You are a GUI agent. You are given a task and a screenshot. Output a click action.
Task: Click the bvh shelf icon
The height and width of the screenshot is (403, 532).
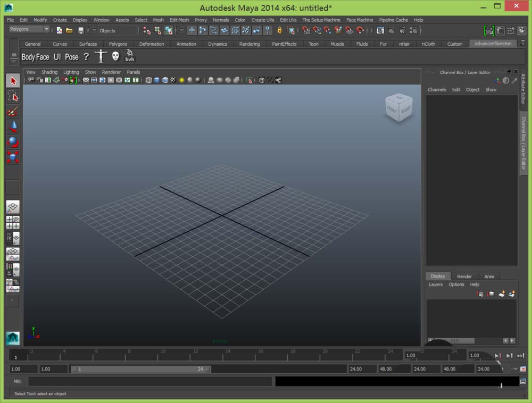(x=130, y=56)
